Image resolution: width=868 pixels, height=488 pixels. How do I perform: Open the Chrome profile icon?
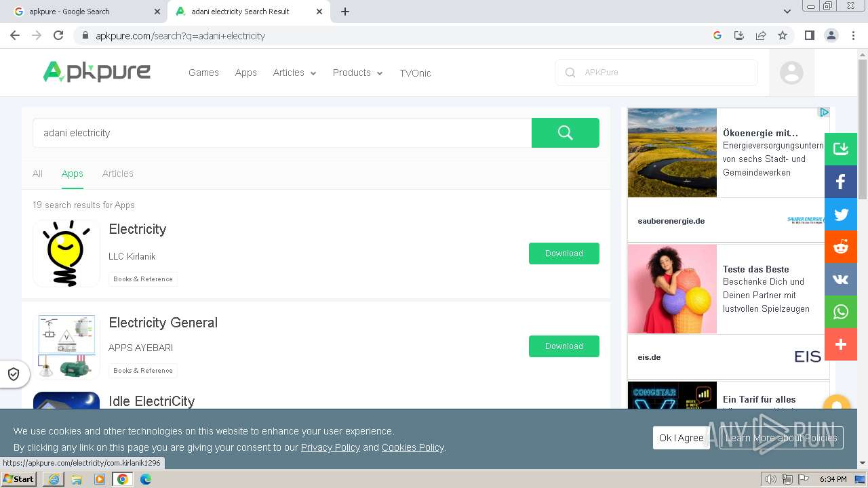[x=831, y=35]
